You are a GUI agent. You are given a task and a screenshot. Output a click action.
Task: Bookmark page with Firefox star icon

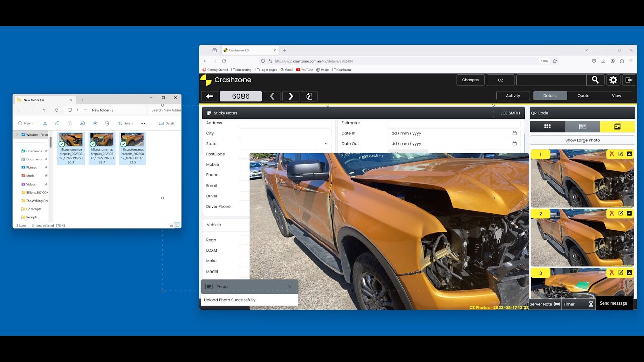[555, 61]
